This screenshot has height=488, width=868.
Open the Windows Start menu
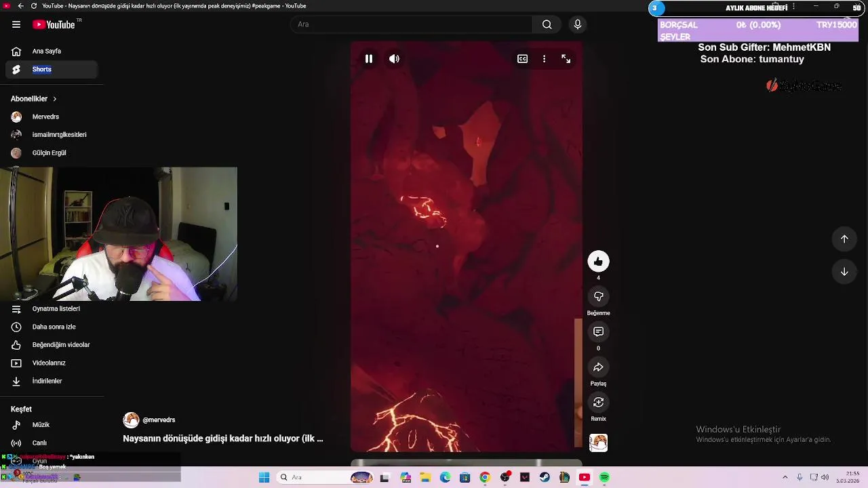[x=264, y=477]
